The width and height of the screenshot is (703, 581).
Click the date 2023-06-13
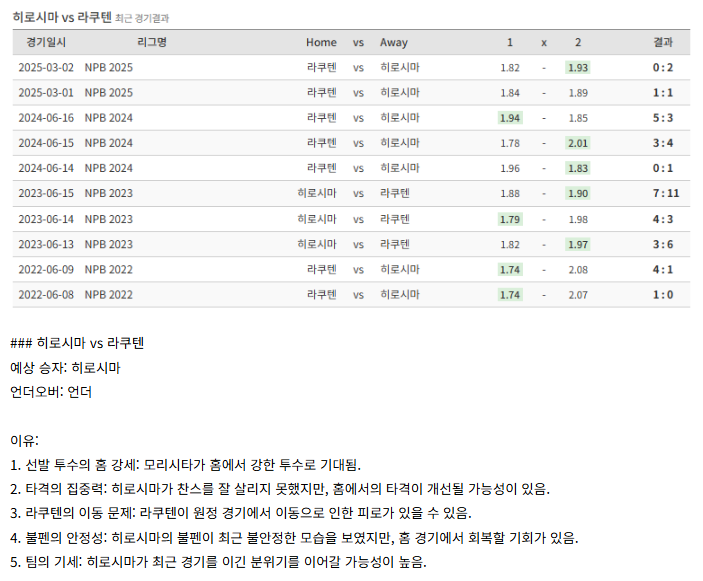click(46, 244)
